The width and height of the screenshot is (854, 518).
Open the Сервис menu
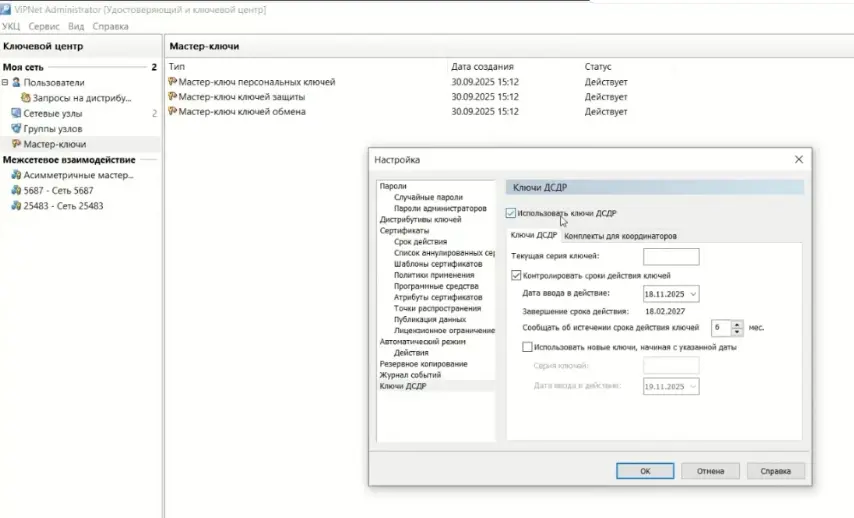pyautogui.click(x=44, y=26)
